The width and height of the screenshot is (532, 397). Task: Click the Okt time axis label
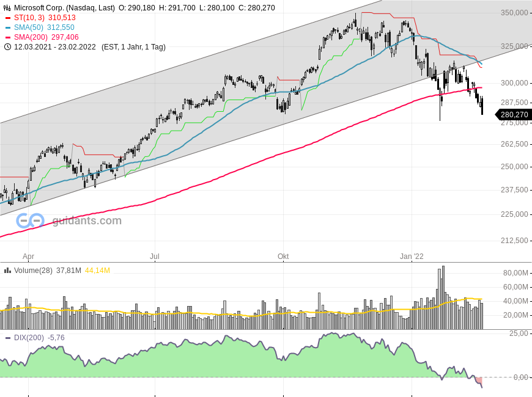(283, 257)
